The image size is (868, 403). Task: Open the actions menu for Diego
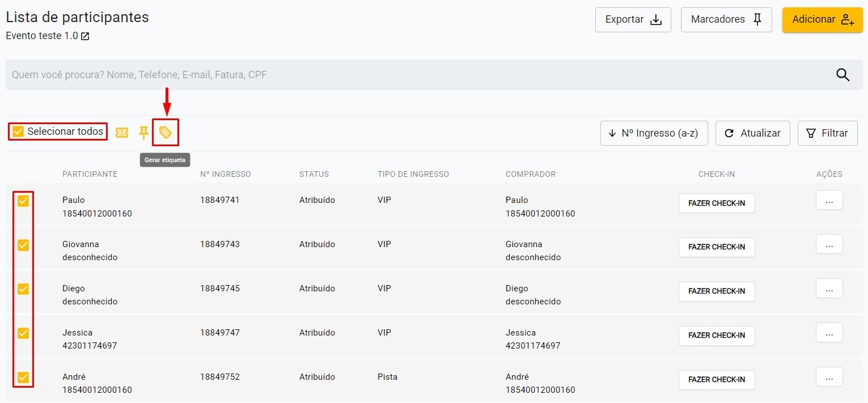tap(829, 289)
